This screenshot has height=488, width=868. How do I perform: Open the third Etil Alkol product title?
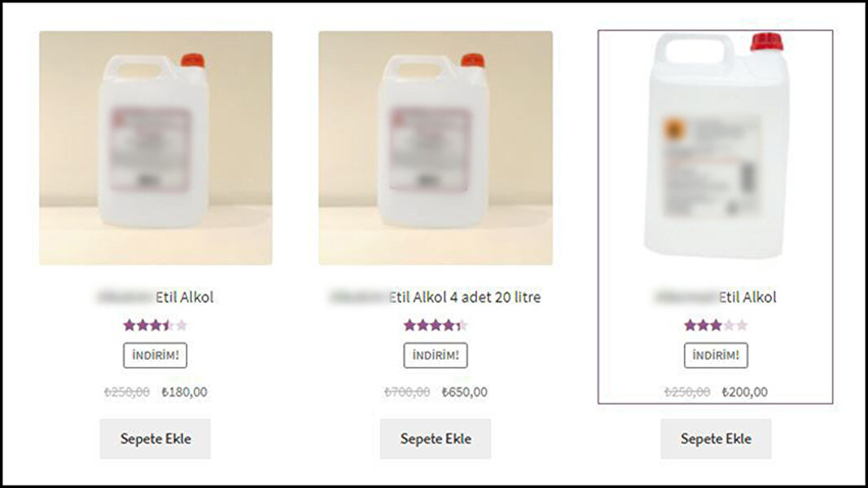716,297
